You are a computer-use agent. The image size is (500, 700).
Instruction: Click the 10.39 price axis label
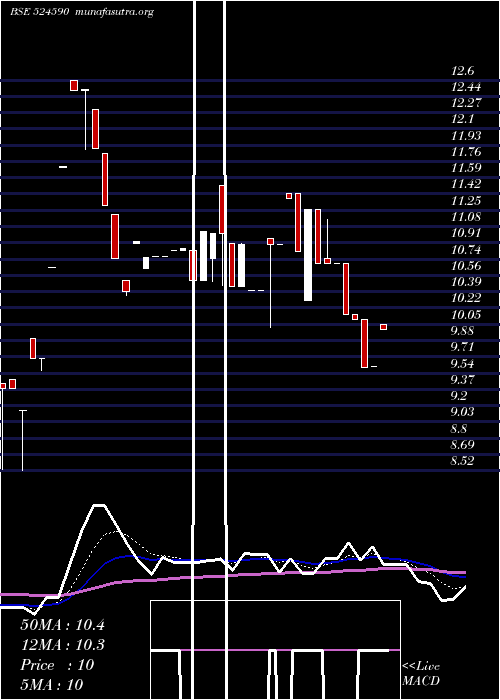coord(466,282)
